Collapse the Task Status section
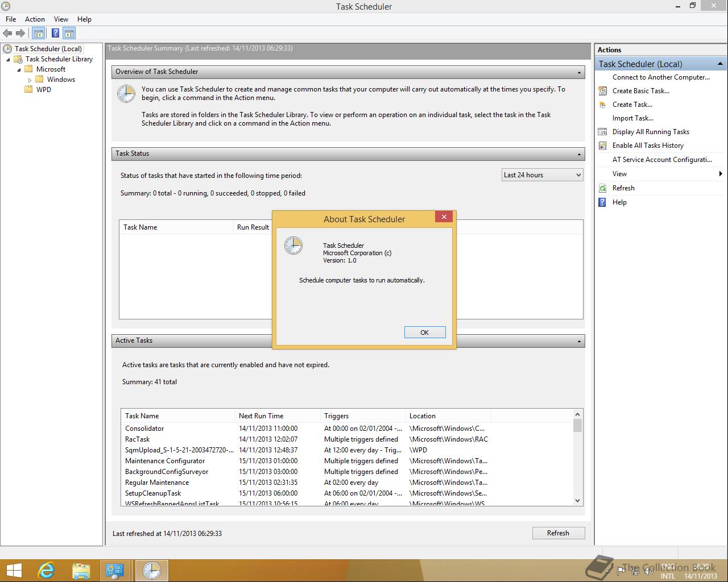This screenshot has width=728, height=582. coord(579,154)
